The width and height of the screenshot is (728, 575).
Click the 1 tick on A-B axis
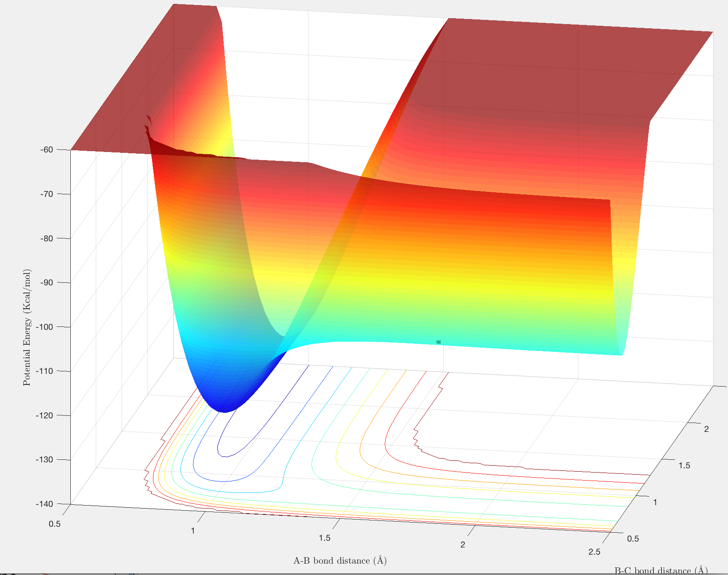(x=193, y=531)
